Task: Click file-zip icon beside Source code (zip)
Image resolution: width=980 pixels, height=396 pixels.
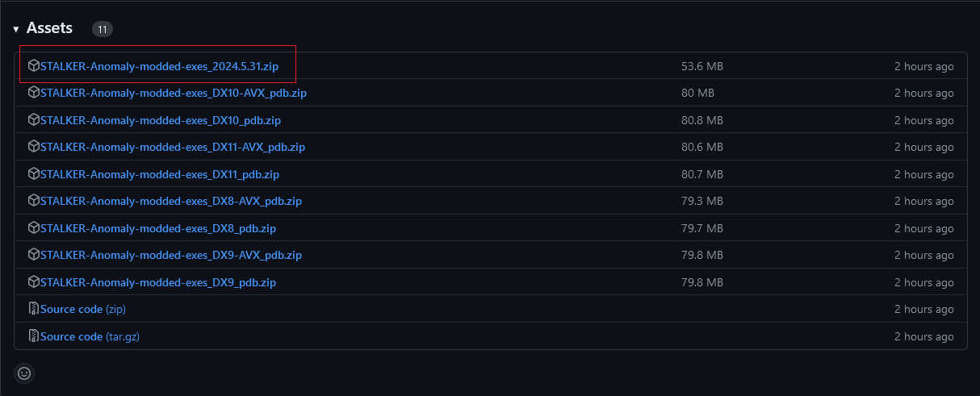Action: click(x=34, y=309)
